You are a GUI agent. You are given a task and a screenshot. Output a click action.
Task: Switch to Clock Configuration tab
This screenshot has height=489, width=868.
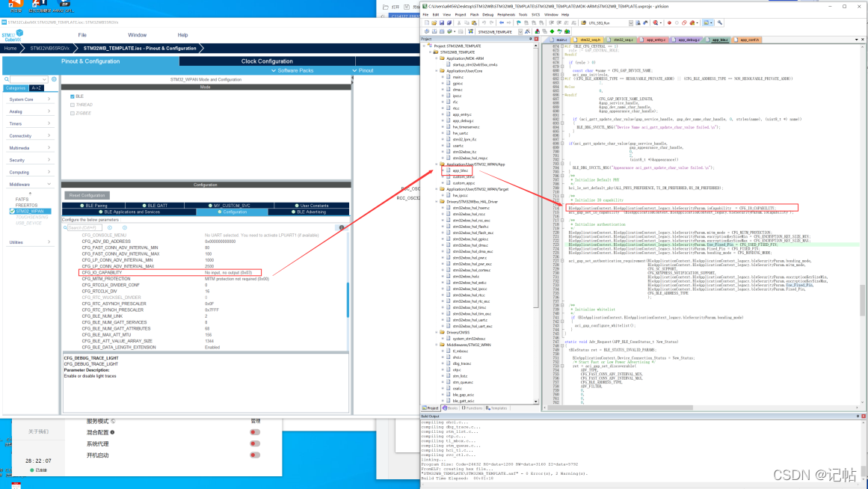(x=267, y=61)
